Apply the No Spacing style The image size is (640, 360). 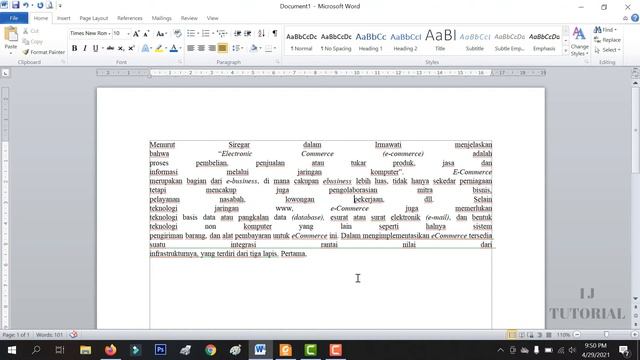336,42
